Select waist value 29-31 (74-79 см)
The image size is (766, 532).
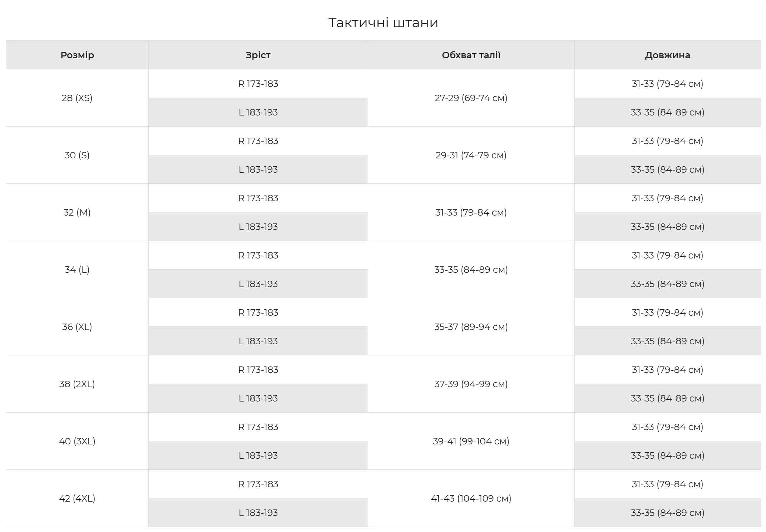click(x=471, y=155)
